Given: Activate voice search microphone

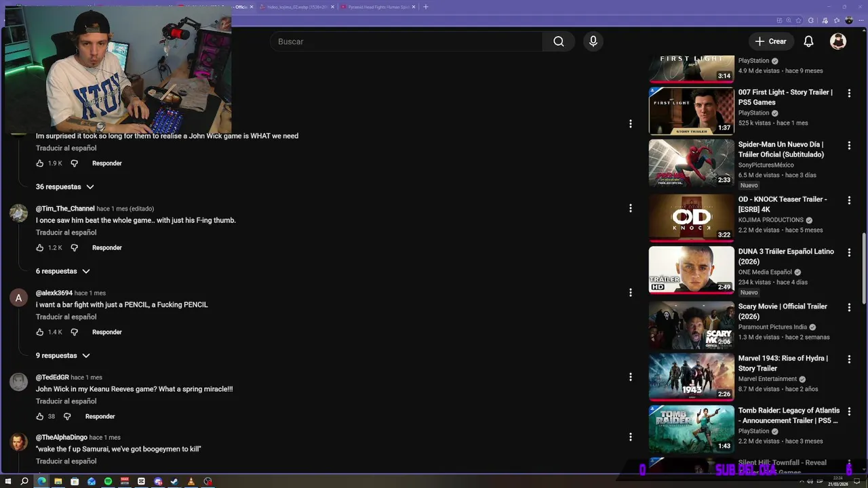Looking at the screenshot, I should pyautogui.click(x=593, y=41).
